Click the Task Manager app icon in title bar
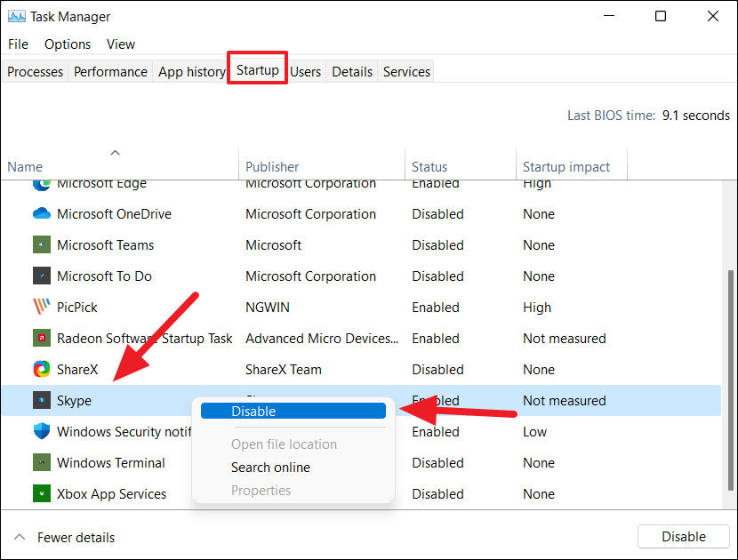 17,17
